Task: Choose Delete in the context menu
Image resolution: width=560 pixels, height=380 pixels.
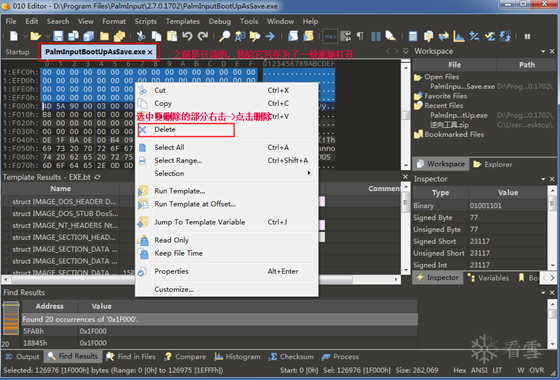Action: point(227,130)
